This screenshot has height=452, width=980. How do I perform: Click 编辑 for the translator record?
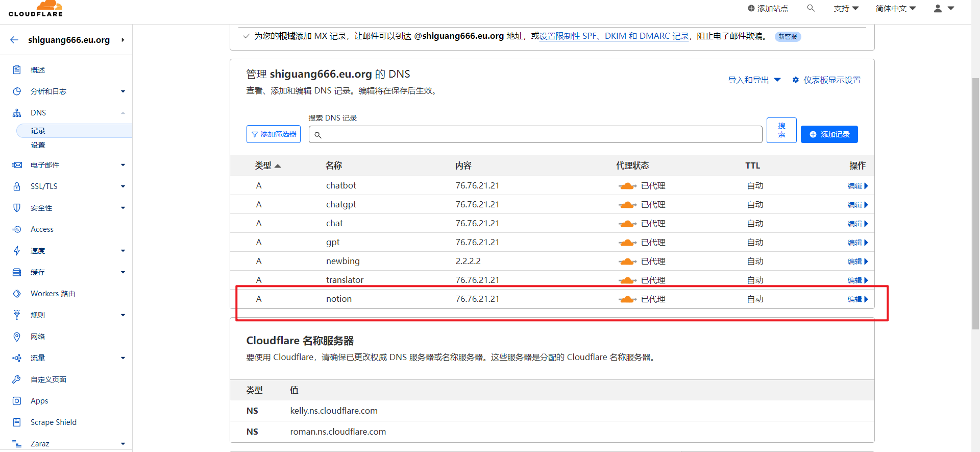tap(857, 280)
